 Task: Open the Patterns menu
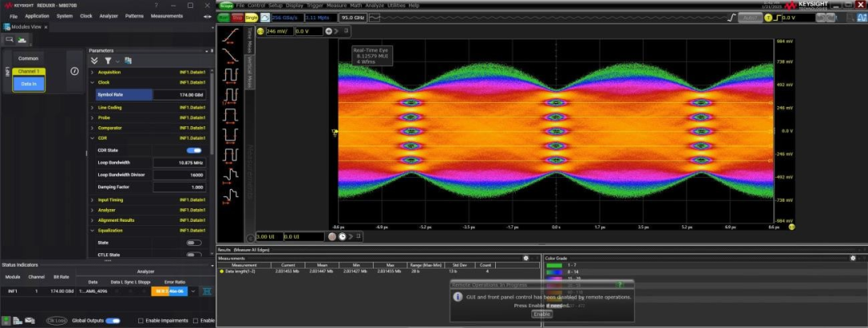[134, 15]
